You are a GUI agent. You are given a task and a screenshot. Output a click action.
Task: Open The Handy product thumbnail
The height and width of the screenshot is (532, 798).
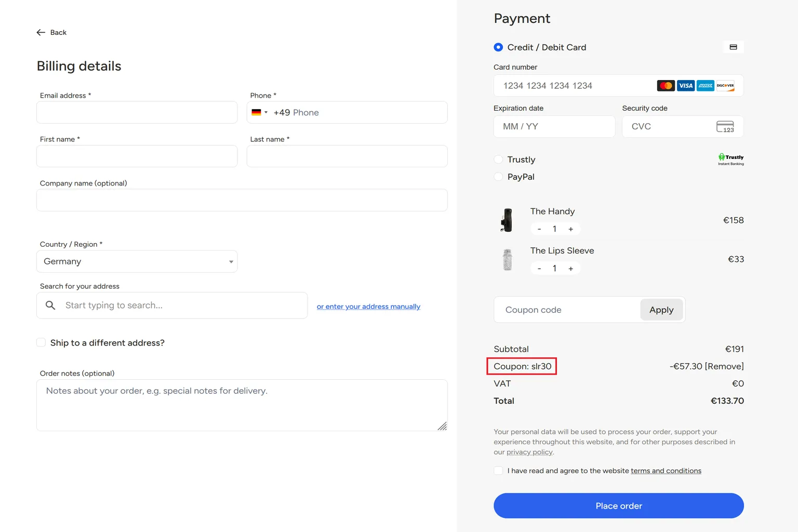507,220
